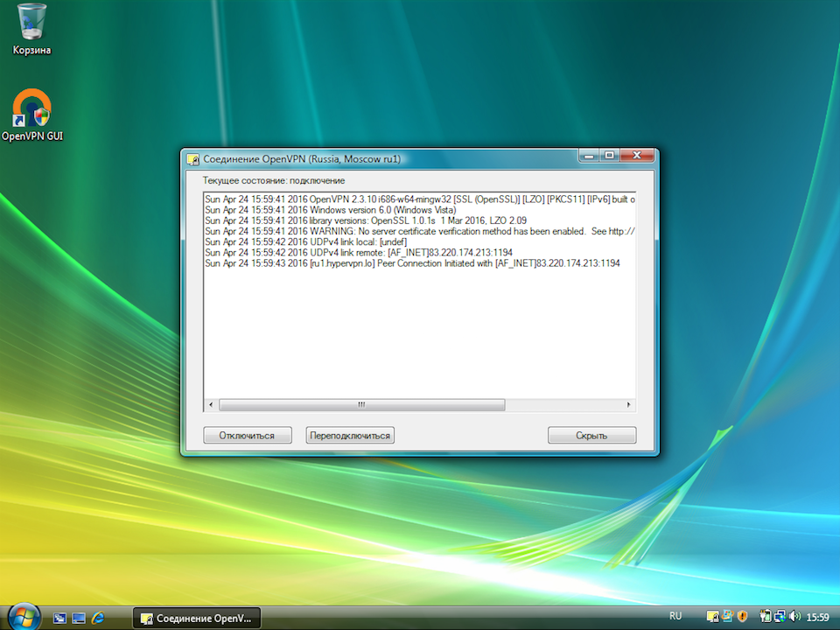The width and height of the screenshot is (840, 630).
Task: Click the Windows Start orb
Action: (x=23, y=617)
